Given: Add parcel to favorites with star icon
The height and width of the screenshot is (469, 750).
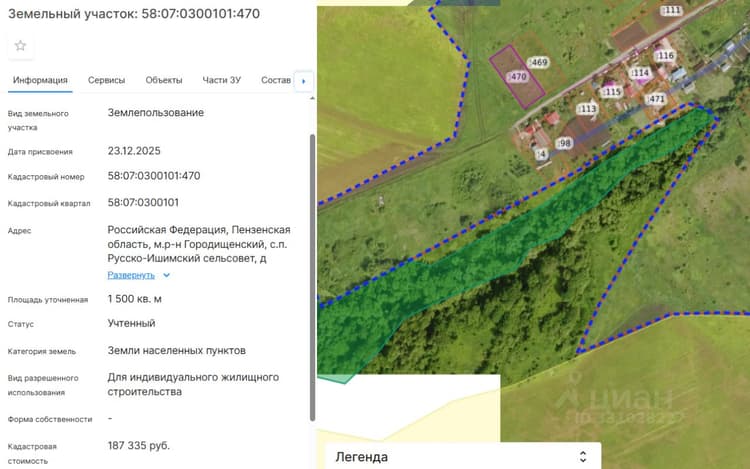Looking at the screenshot, I should click(20, 46).
